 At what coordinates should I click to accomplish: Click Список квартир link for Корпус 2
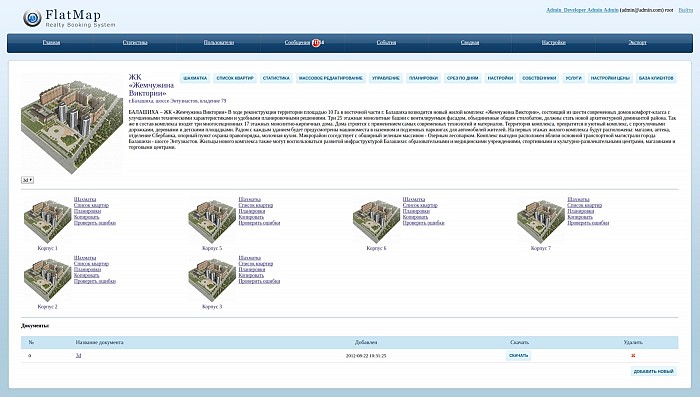click(x=91, y=264)
